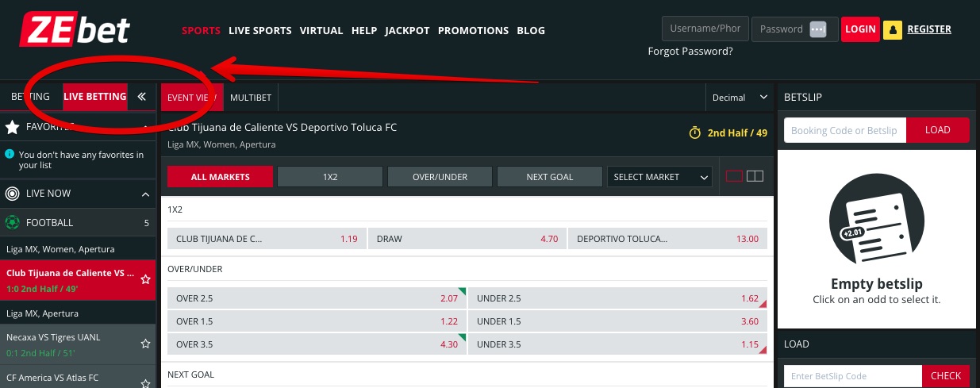Select the All Markets filter

220,177
